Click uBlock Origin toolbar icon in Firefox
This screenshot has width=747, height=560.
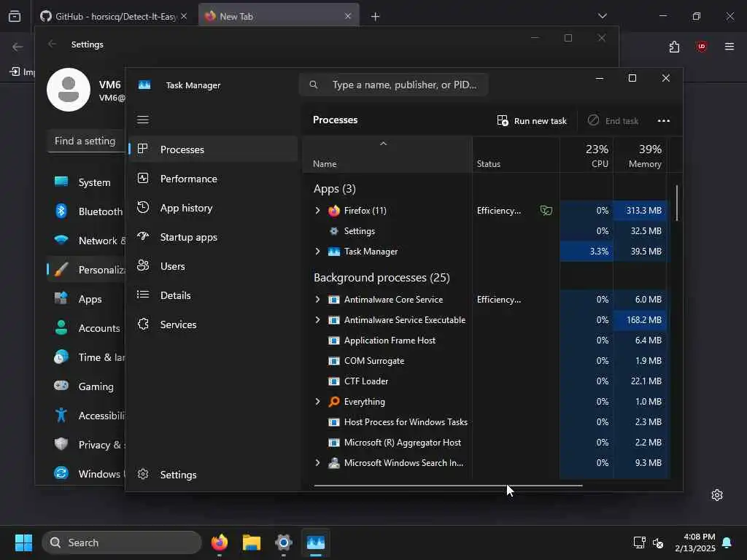[702, 46]
